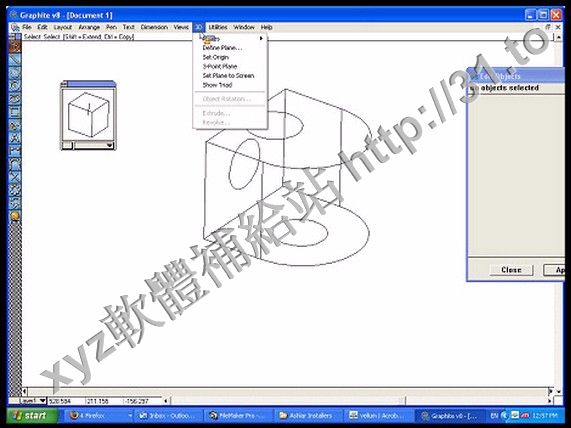Choose Set Origin from the 3D menu

coord(231,57)
